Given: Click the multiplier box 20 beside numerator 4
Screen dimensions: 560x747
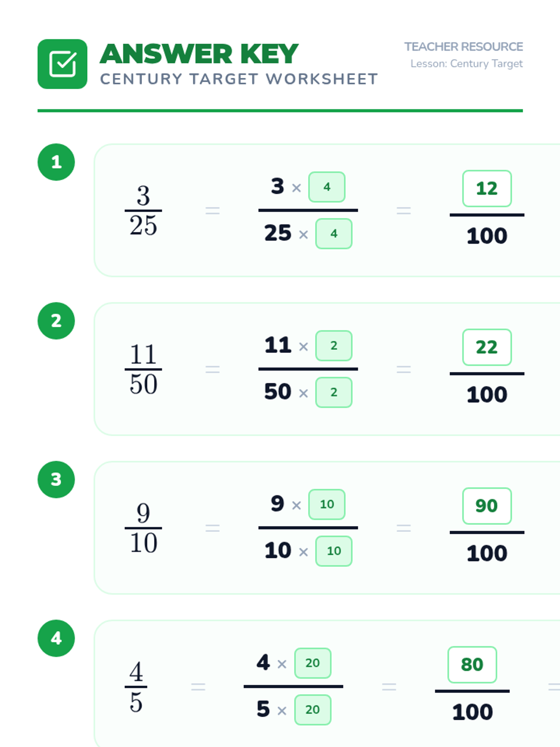Looking at the screenshot, I should click(x=313, y=663).
